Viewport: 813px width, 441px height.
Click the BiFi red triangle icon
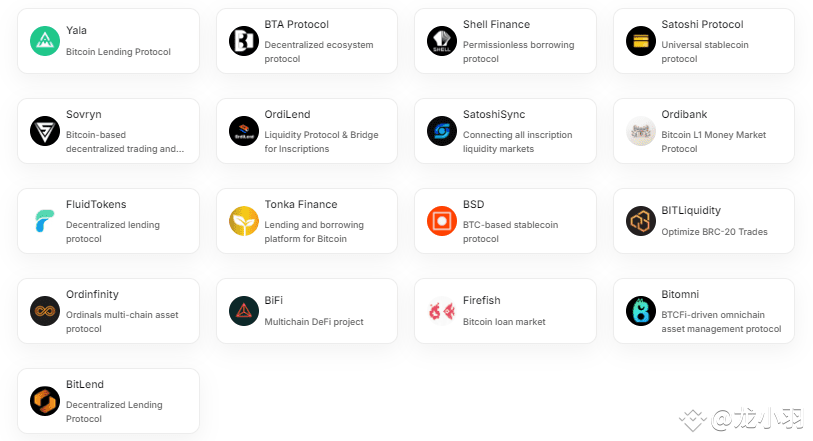tap(244, 311)
